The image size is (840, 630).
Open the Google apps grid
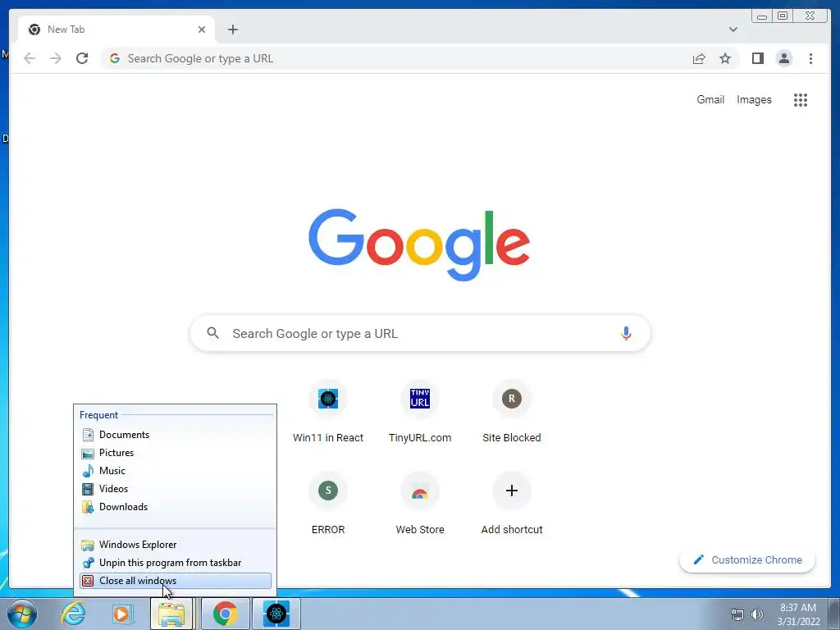point(801,99)
